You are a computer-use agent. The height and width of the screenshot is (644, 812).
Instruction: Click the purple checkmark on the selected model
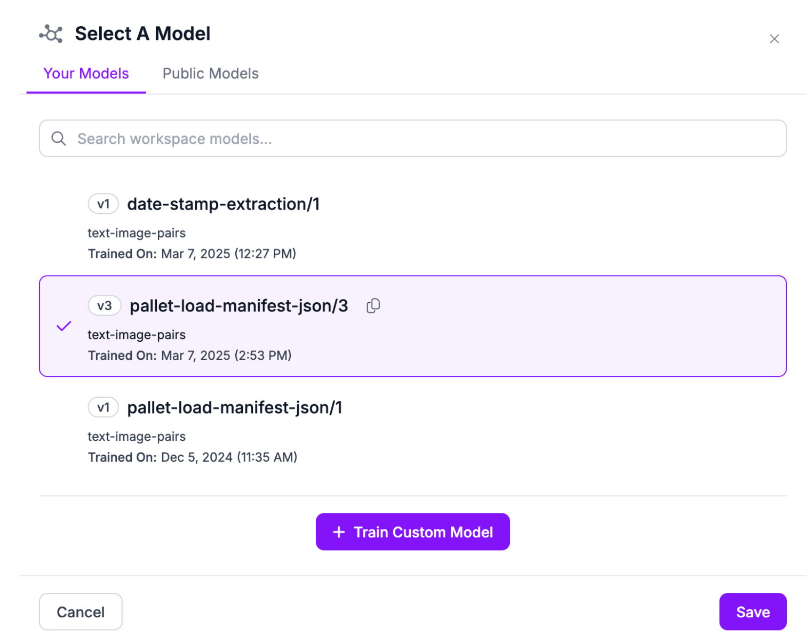point(63,326)
